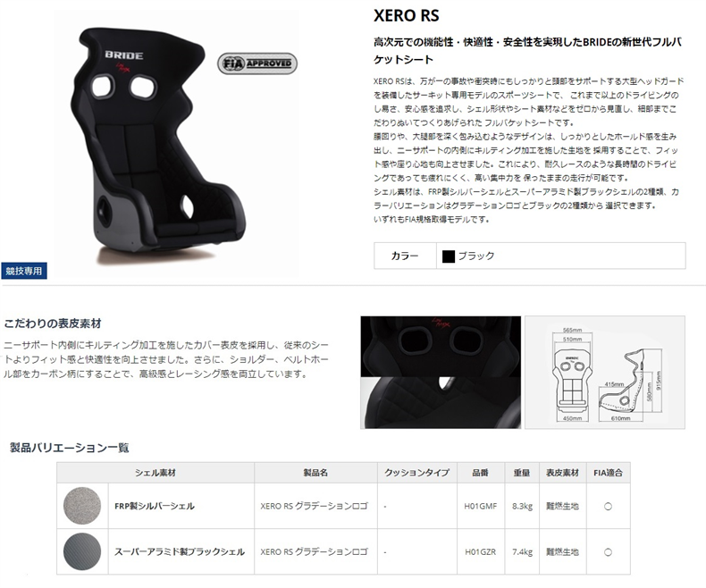Viewport: 706px width, 588px height.
Task: Click the 競技専用 competition-only badge
Action: 24,271
